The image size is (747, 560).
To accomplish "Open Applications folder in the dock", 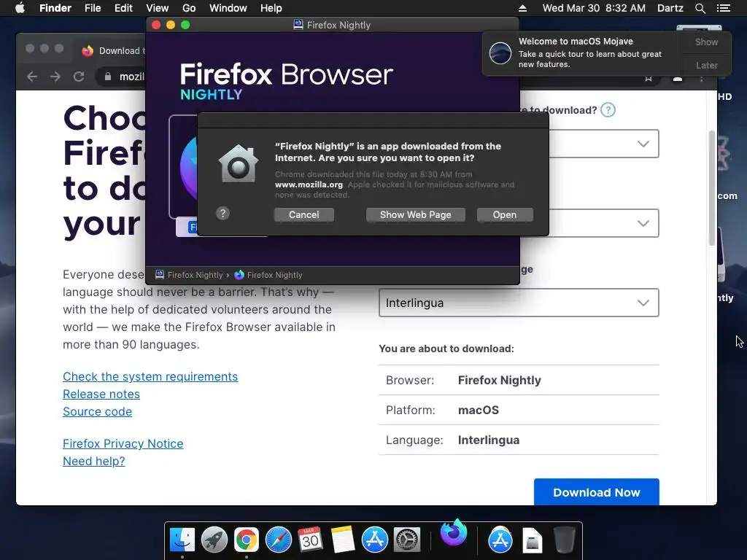I will pos(500,540).
